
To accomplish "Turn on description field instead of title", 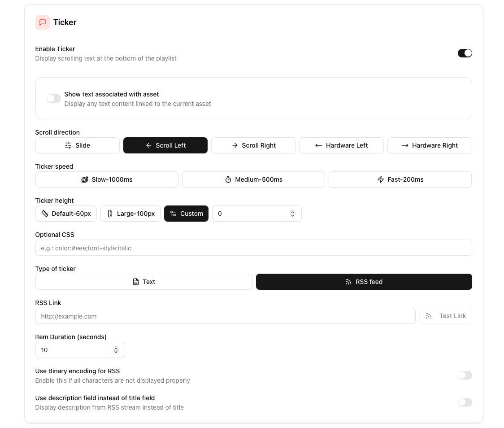I will (x=465, y=402).
